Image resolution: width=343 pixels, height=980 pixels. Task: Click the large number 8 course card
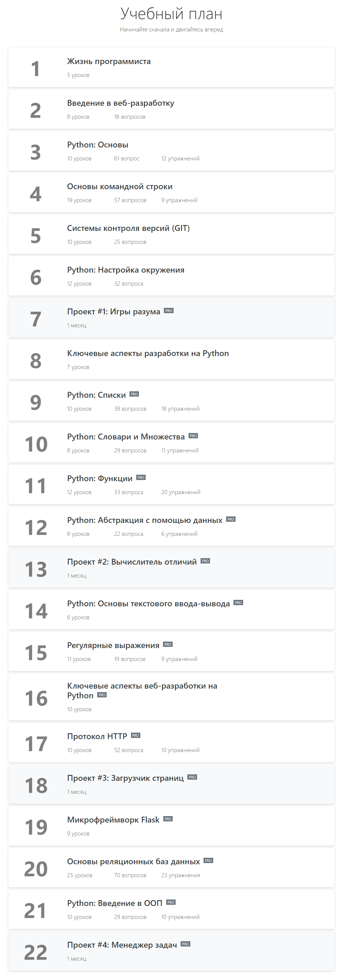pos(171,359)
